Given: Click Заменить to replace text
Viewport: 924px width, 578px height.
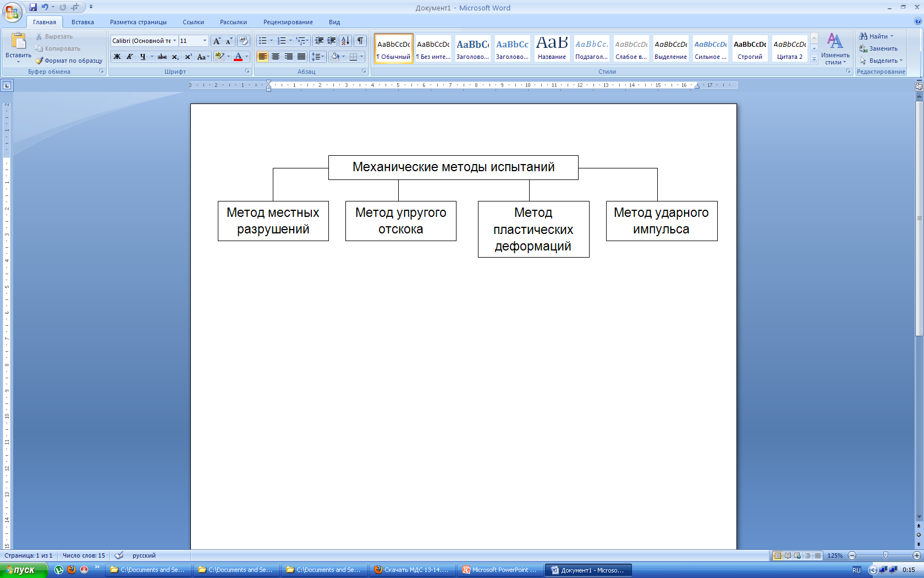Looking at the screenshot, I should 878,48.
